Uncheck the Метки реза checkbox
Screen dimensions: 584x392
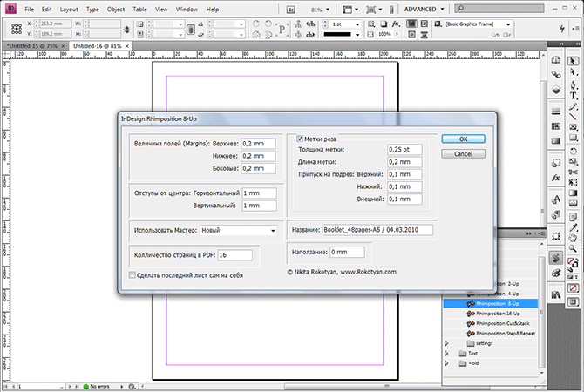click(x=301, y=138)
